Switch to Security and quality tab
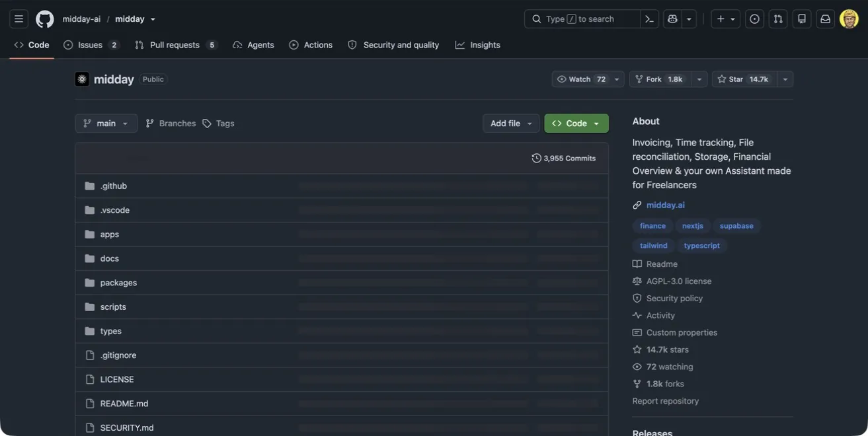 coord(393,45)
